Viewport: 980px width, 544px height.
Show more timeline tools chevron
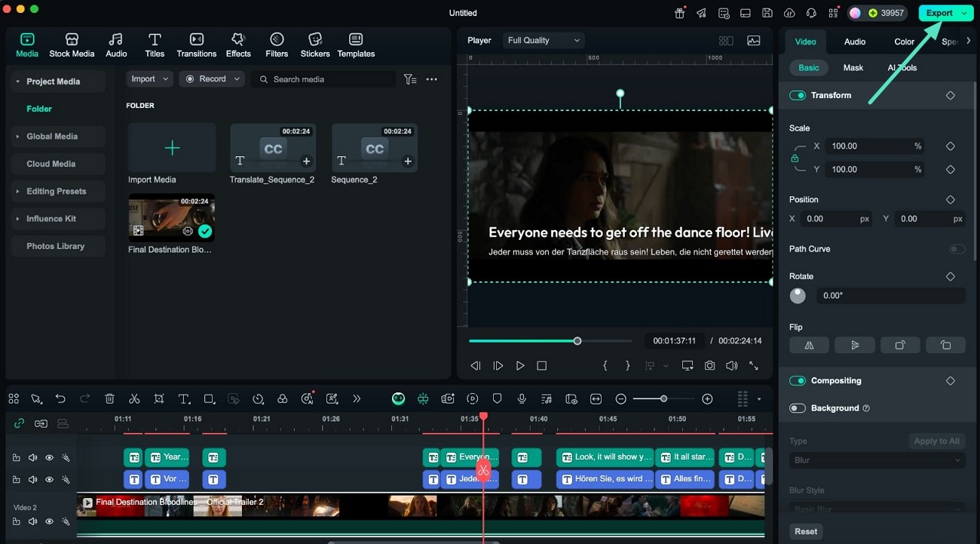[357, 399]
